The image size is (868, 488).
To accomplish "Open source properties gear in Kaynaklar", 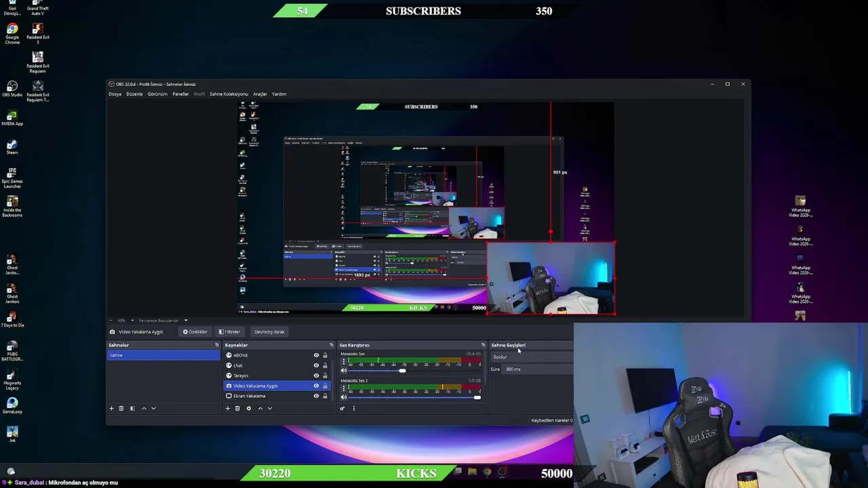I will pos(249,408).
